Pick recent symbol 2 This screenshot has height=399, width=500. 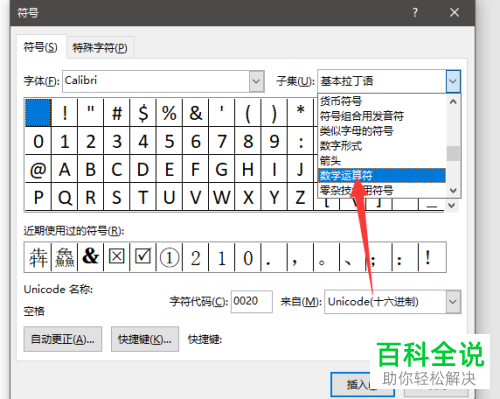[196, 257]
